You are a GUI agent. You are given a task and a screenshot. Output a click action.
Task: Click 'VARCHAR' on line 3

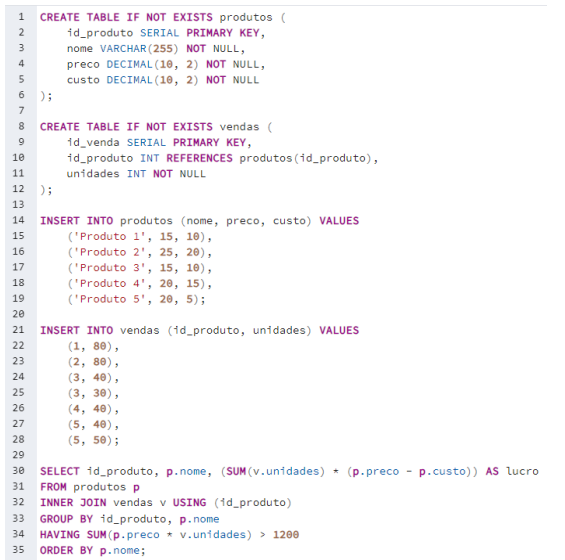123,49
